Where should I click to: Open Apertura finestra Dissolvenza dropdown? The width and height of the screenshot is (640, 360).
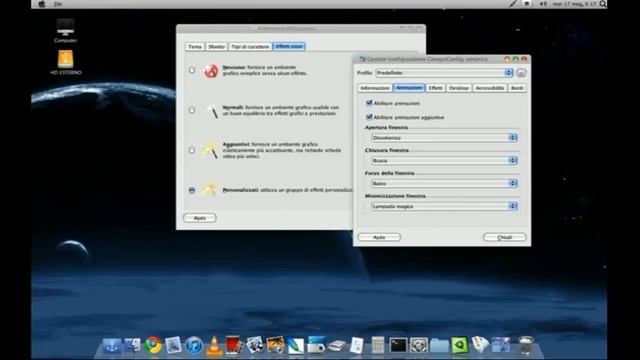pos(444,138)
